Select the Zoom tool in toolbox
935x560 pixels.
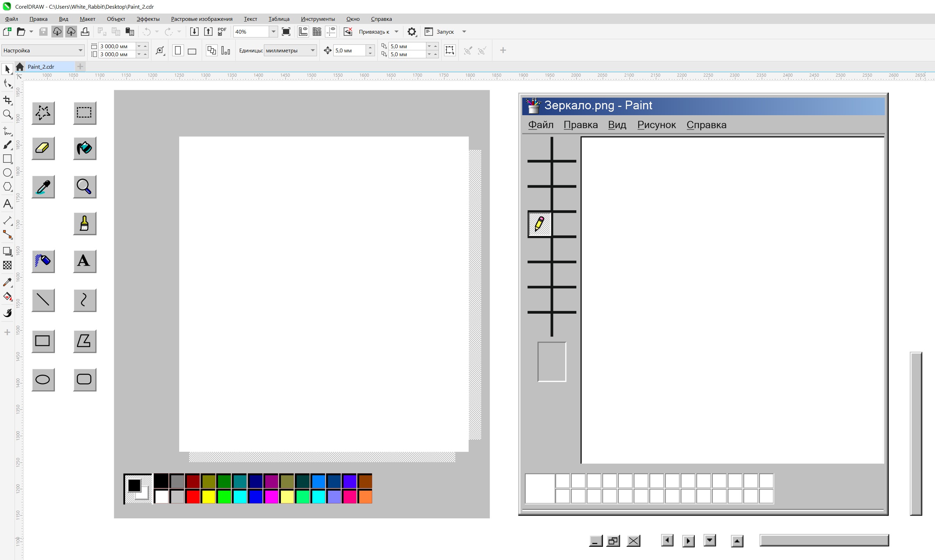pos(7,114)
